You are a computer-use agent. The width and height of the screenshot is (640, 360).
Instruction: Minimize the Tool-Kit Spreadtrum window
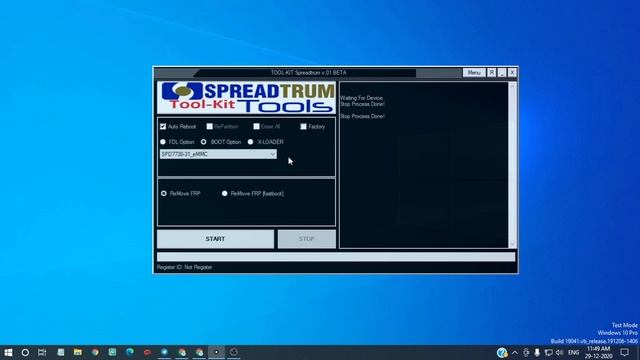502,73
